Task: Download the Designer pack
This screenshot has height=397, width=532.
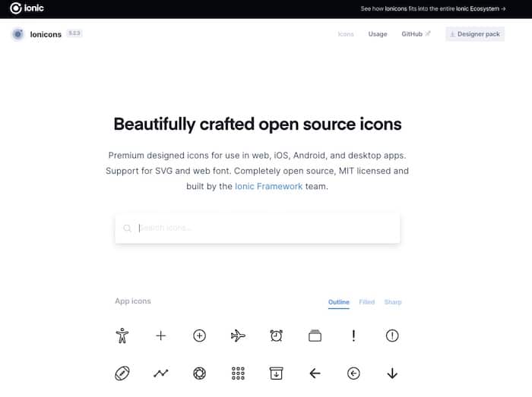Action: [x=475, y=34]
